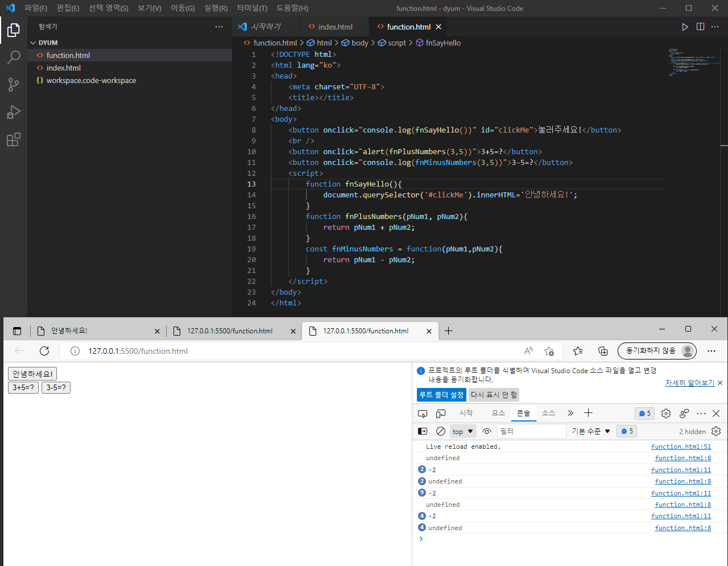Open the 소스 DevTools tab

coord(548,413)
